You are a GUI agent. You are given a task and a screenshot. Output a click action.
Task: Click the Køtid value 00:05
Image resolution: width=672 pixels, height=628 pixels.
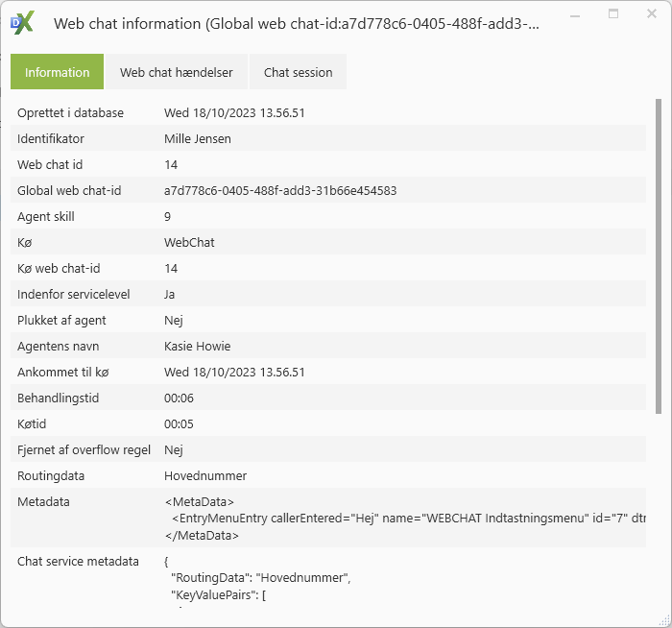[x=179, y=424]
